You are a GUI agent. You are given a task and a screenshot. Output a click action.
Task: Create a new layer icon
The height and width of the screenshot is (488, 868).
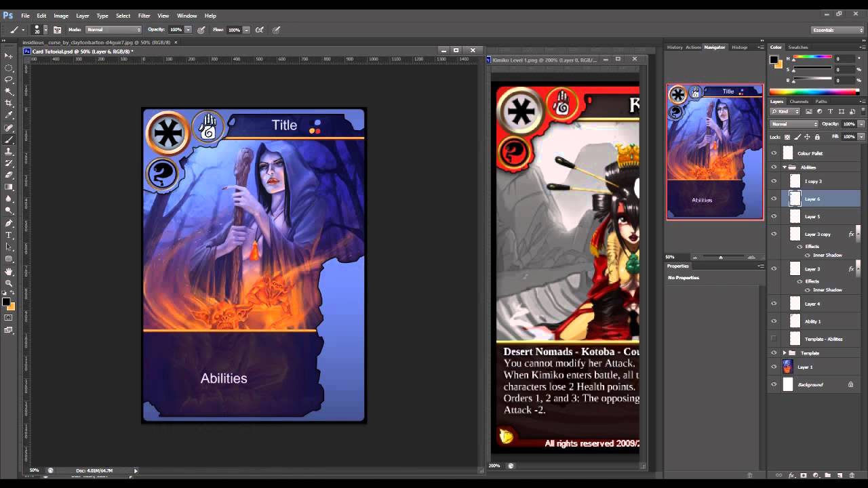tap(840, 475)
